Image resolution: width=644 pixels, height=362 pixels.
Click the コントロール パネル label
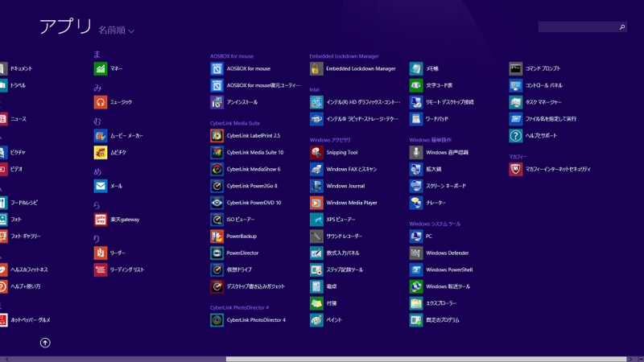pyautogui.click(x=544, y=85)
